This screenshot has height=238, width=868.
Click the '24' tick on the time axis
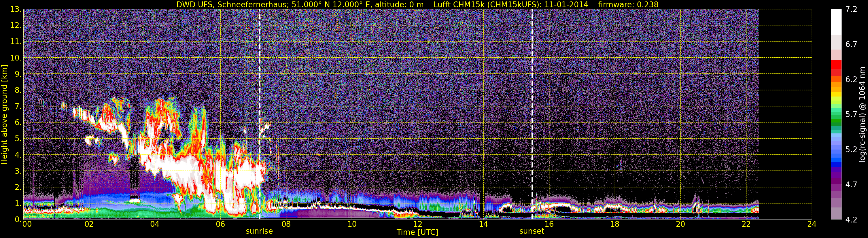[x=812, y=224]
